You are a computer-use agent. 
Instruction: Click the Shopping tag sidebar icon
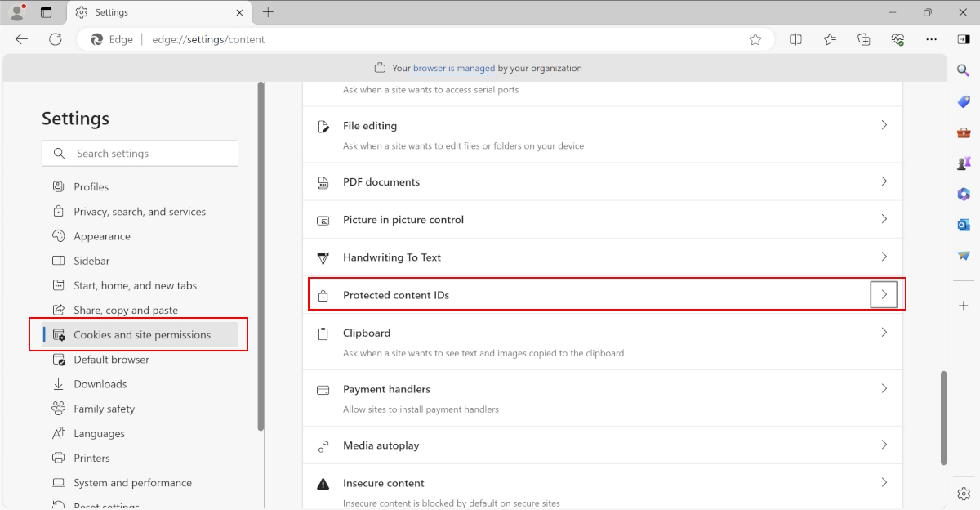[964, 101]
